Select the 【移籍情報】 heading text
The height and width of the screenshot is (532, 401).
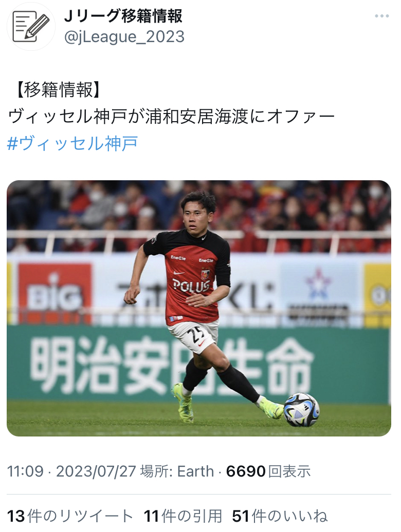[x=58, y=90]
